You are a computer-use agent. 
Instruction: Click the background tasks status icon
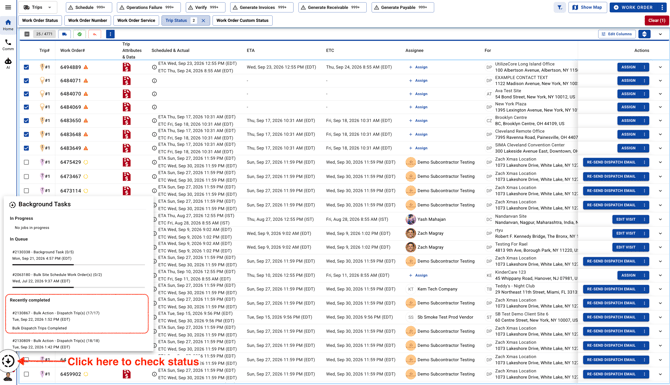(x=8, y=361)
